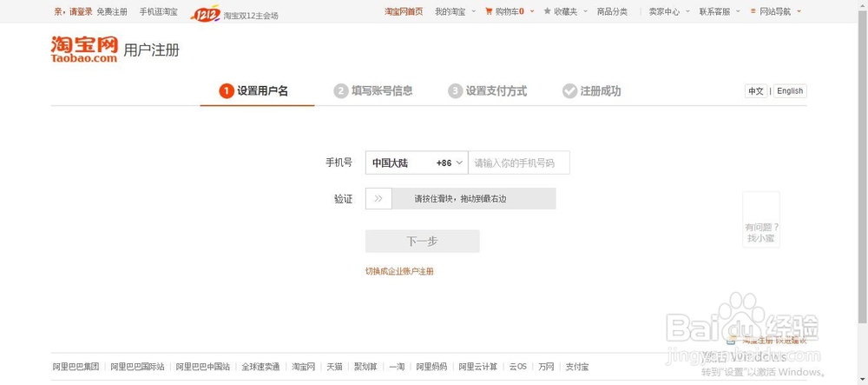Open the 聚划算 footer link
Screen dimensions: 868x385
click(x=365, y=367)
